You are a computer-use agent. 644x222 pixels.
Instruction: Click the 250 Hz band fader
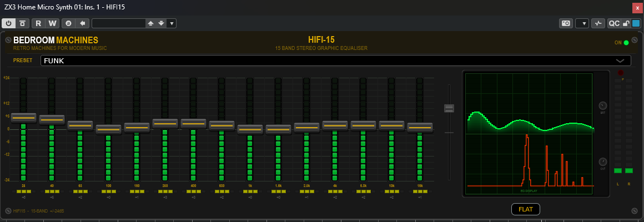click(165, 124)
